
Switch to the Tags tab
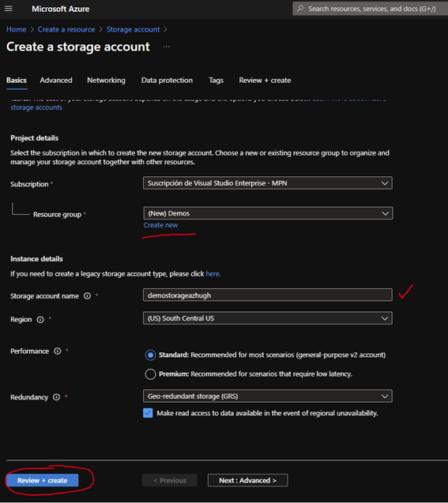pyautogui.click(x=216, y=81)
